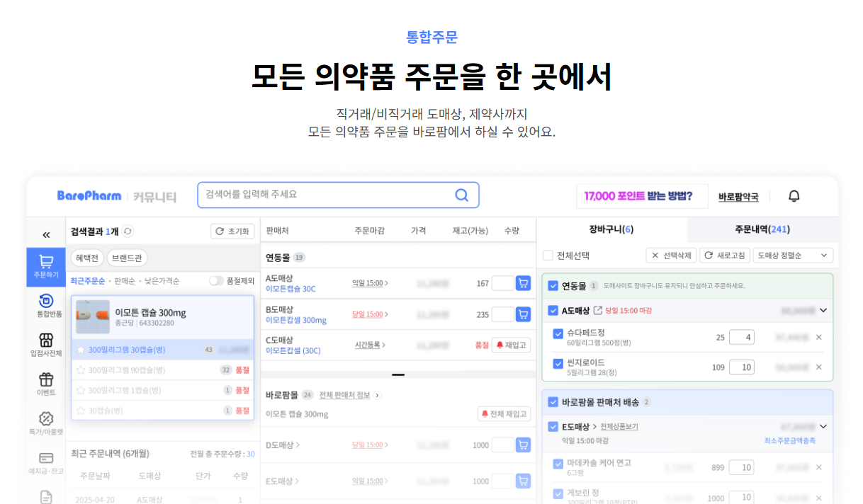Click the 새로고침 button
The image size is (863, 504).
(x=725, y=255)
